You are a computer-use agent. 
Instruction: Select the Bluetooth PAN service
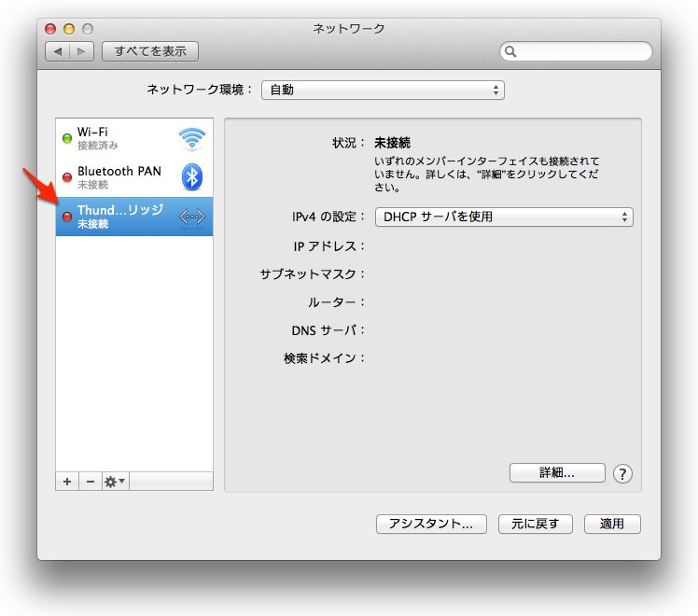(x=134, y=177)
